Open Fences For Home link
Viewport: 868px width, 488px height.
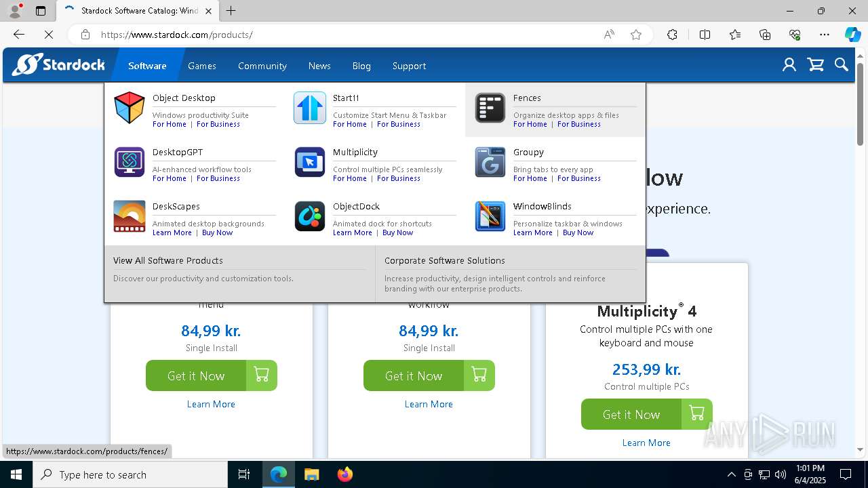click(x=530, y=124)
